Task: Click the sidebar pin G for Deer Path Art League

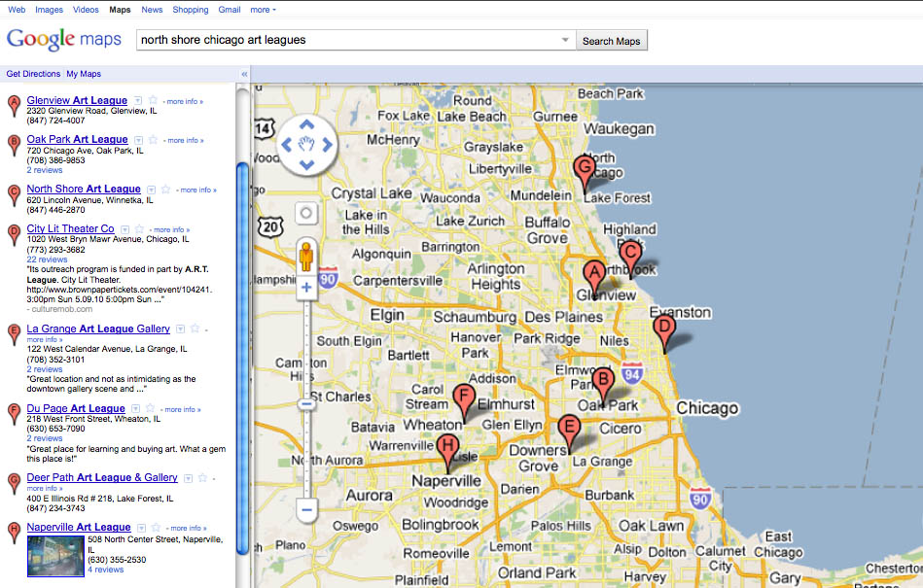Action: pos(15,484)
